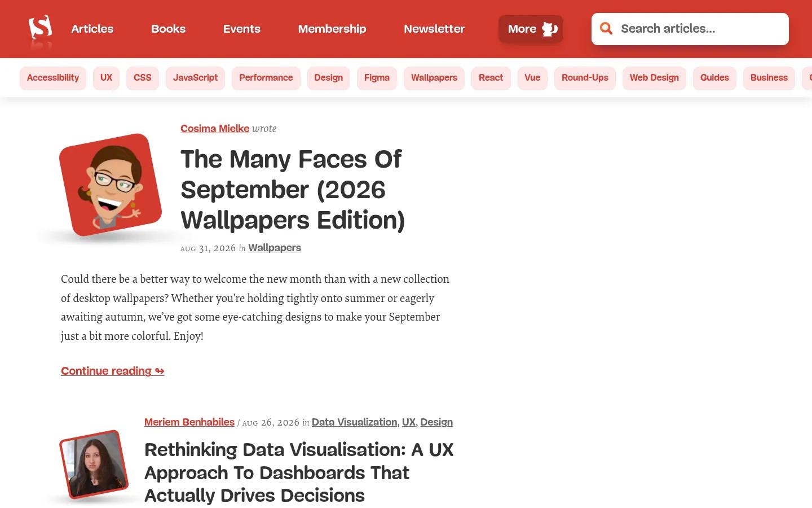Click the cat icon in More button
The image size is (812, 508).
point(550,29)
